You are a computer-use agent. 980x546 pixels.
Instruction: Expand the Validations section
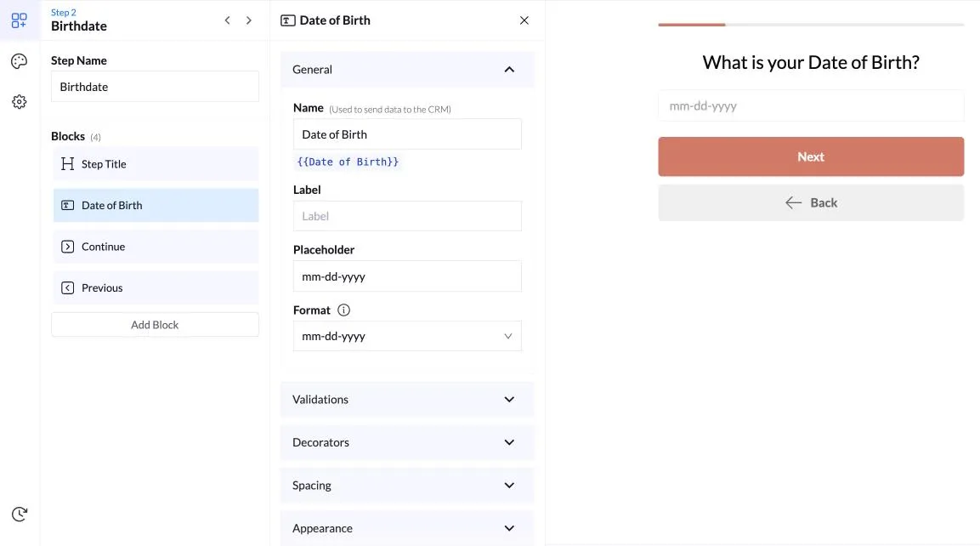(407, 400)
